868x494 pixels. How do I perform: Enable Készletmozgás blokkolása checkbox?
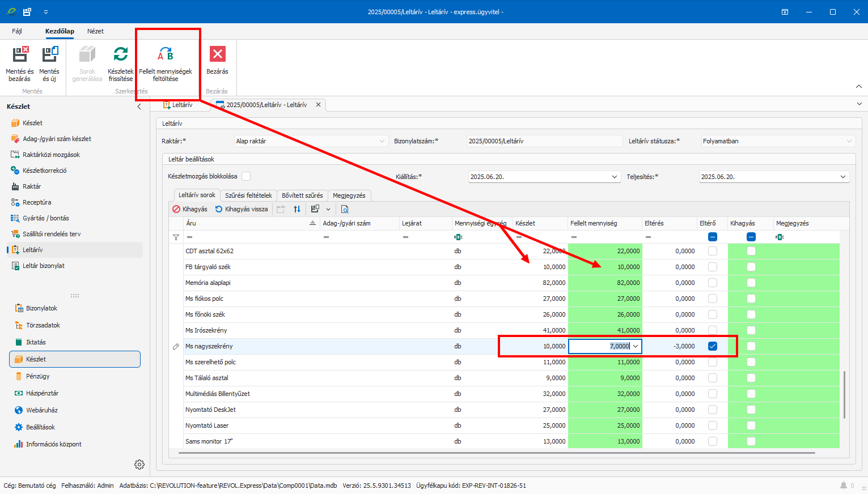tap(246, 176)
